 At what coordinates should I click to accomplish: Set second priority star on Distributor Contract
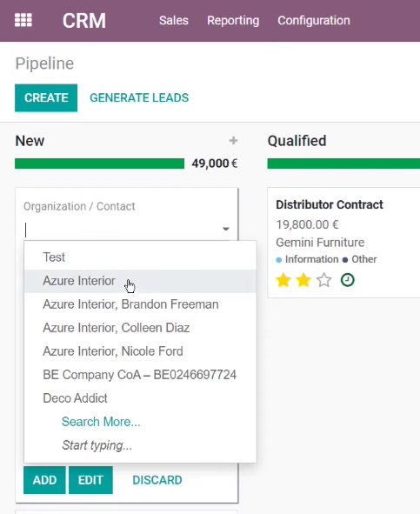303,281
